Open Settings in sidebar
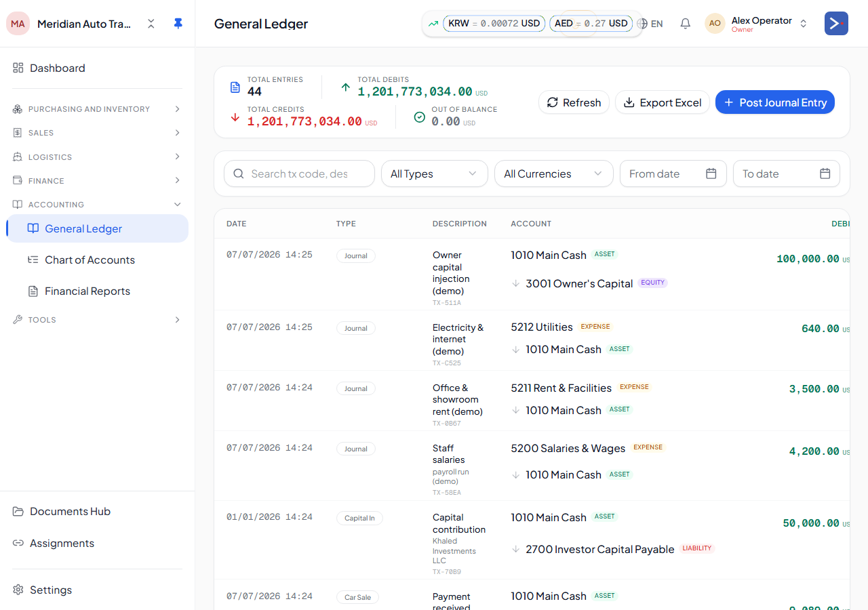Viewport: 868px width, 610px height. (98, 590)
